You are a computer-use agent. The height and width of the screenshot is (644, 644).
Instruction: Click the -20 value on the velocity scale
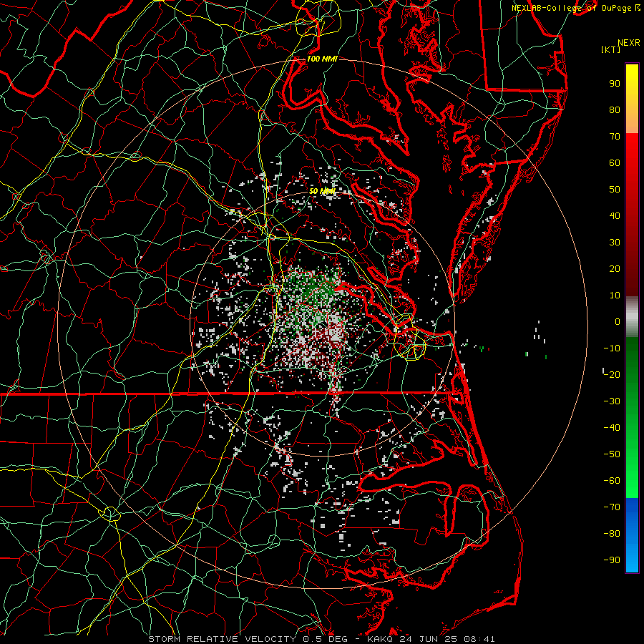tap(612, 375)
